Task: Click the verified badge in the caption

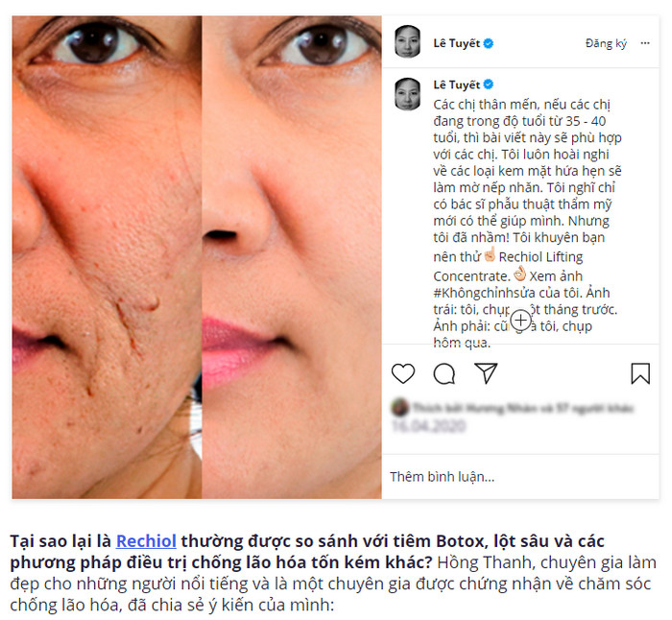Action: tap(489, 84)
